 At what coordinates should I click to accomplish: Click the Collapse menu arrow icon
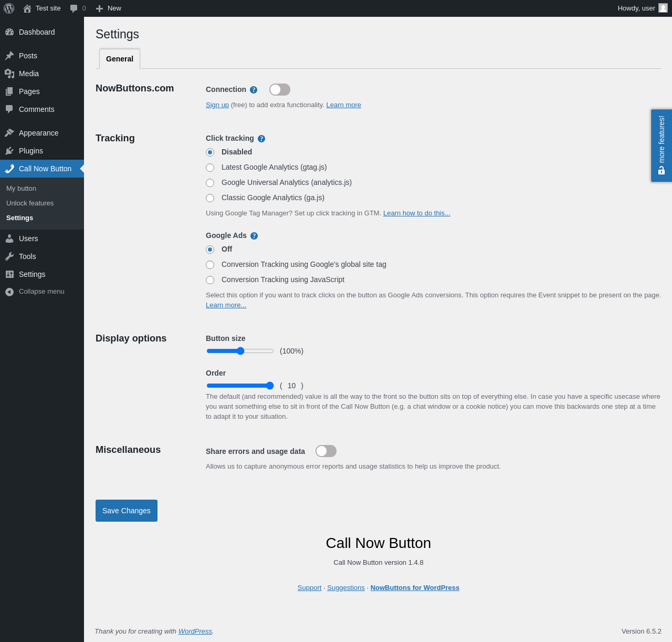[9, 292]
